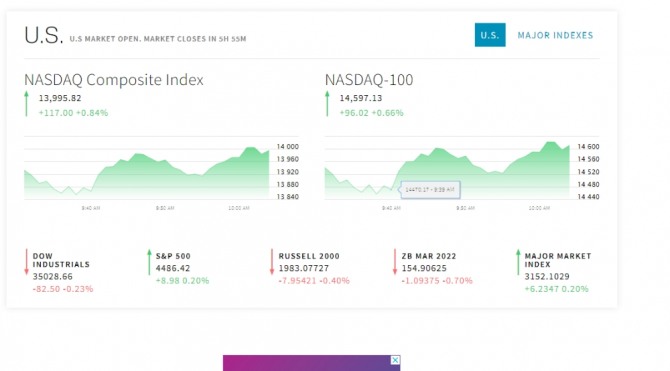Click the green arrow next to Major Market Index
Viewport: 670px width, 371px height.
pyautogui.click(x=518, y=262)
